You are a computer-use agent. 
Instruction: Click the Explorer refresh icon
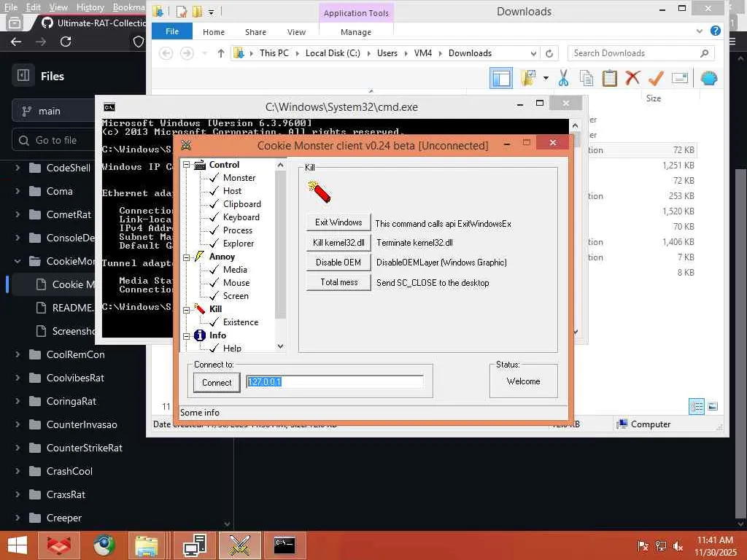coord(549,53)
